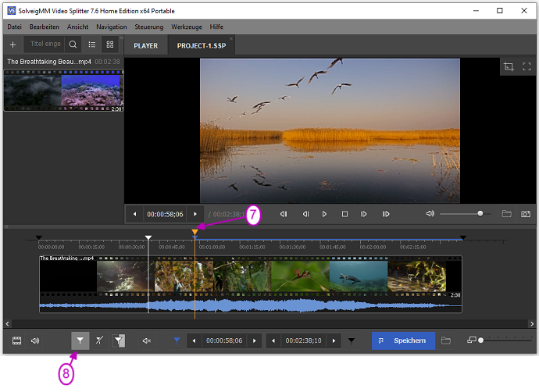Open the Werkzeuge menu
The image size is (539, 392).
coord(187,27)
